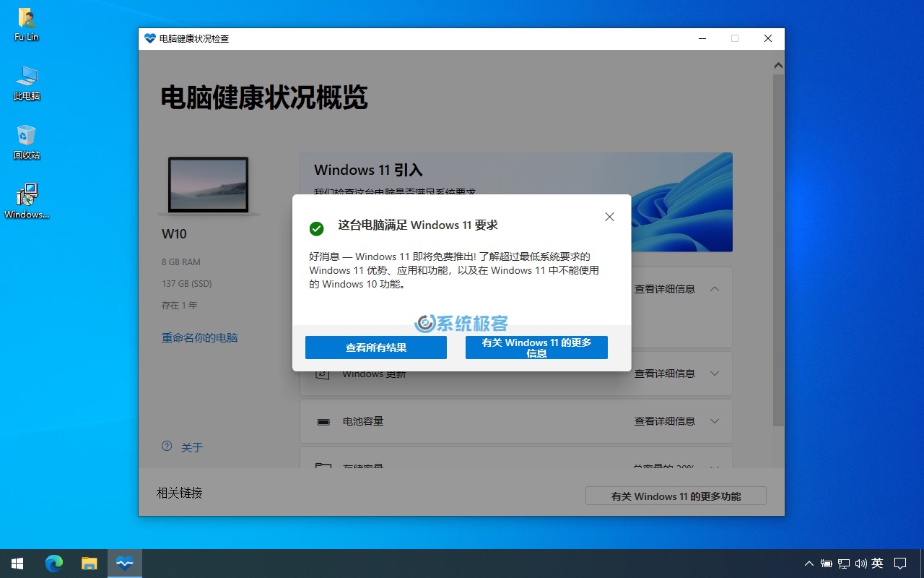Click the PC Health Check taskbar icon
924x578 pixels.
(x=124, y=563)
